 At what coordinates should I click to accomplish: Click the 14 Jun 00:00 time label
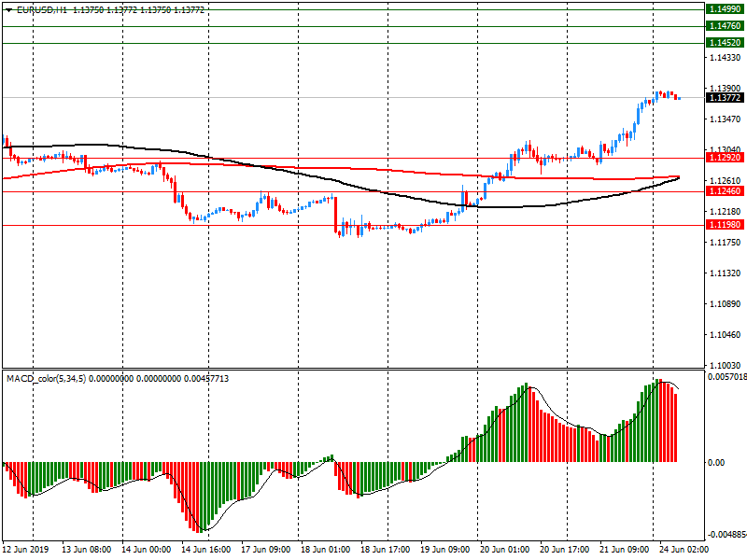(x=147, y=549)
